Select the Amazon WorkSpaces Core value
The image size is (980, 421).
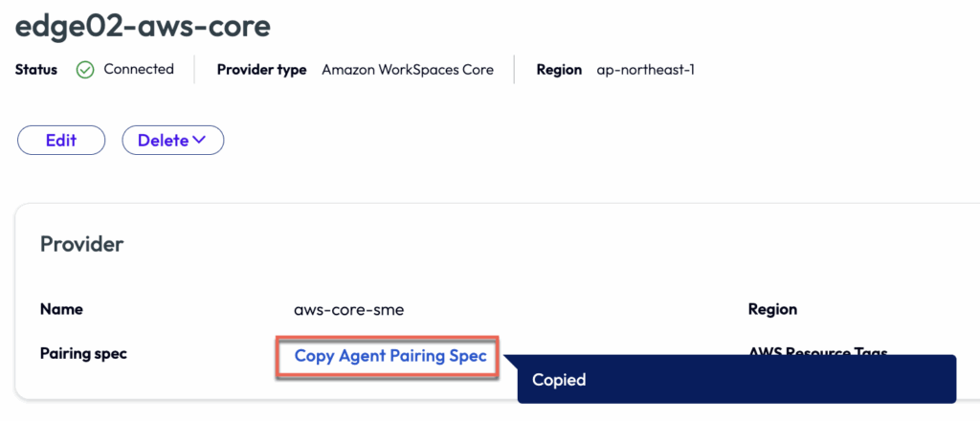pos(408,70)
